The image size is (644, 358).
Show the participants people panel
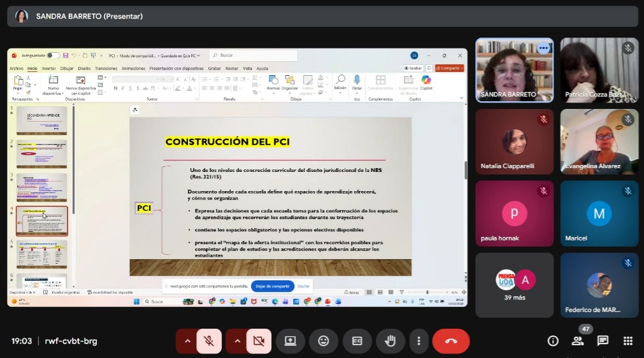pos(578,341)
